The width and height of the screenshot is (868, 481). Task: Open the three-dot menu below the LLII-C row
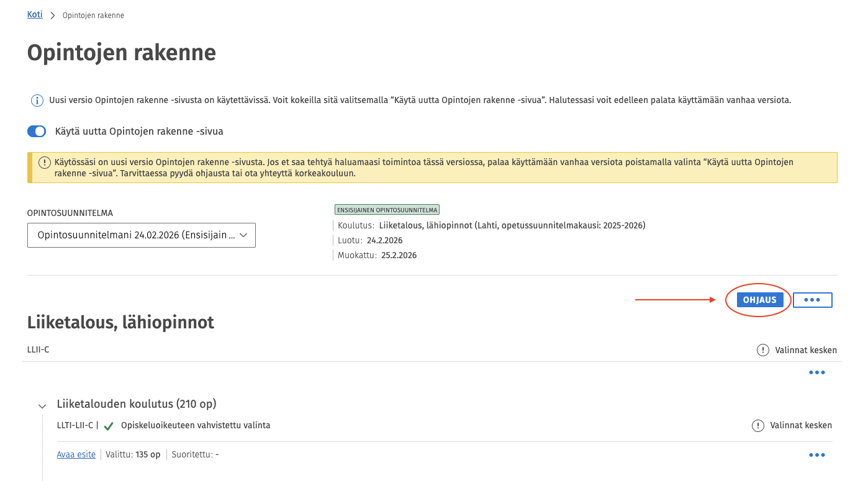(816, 372)
